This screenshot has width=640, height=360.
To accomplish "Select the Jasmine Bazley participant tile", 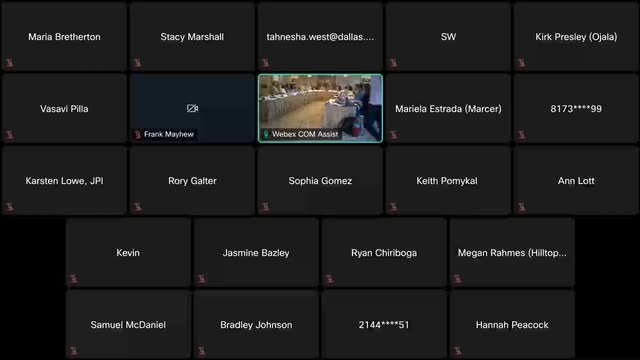I will [256, 253].
